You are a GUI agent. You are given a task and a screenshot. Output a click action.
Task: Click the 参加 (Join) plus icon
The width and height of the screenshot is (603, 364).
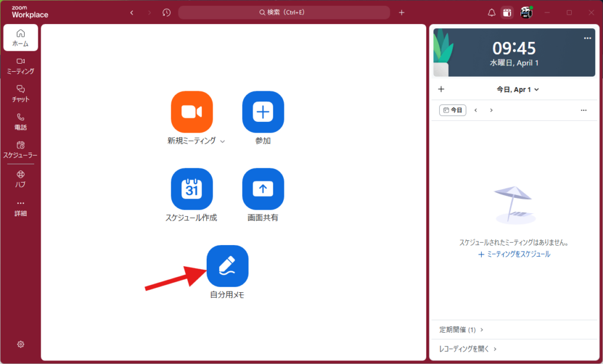coord(263,112)
